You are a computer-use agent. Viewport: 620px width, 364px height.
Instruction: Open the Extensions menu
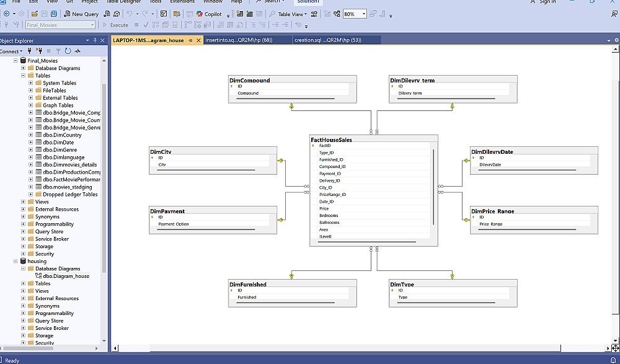coord(182,2)
